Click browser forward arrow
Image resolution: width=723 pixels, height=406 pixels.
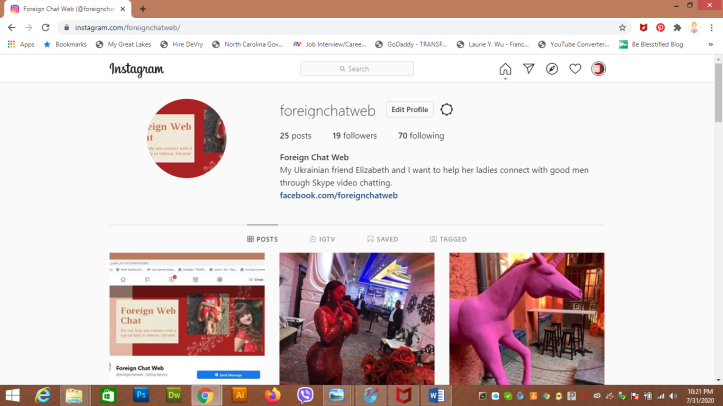coord(29,28)
